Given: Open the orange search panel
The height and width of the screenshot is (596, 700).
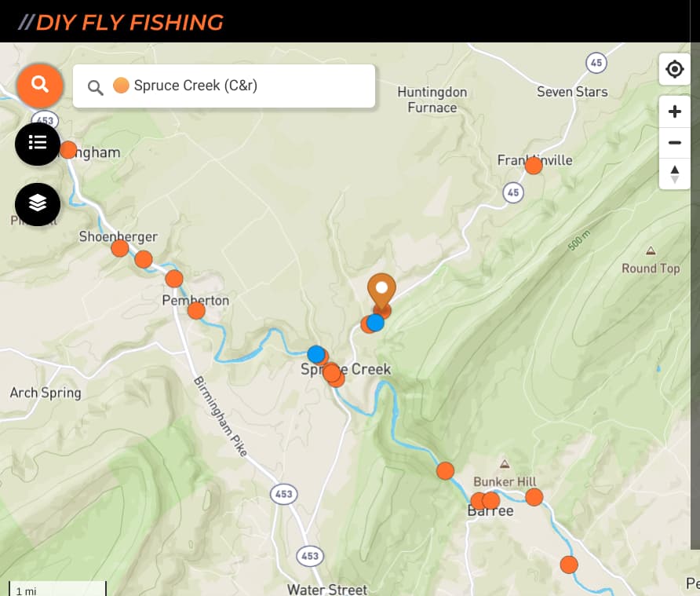Looking at the screenshot, I should (40, 86).
